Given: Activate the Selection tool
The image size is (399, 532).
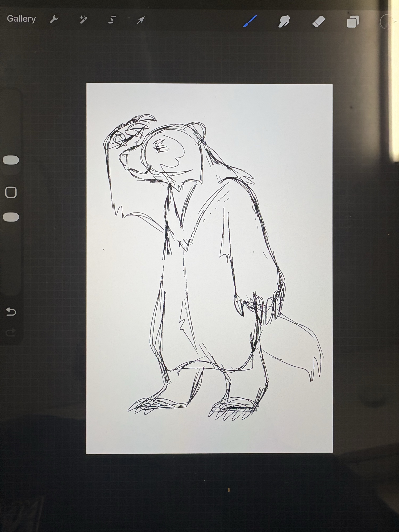Looking at the screenshot, I should pyautogui.click(x=112, y=20).
